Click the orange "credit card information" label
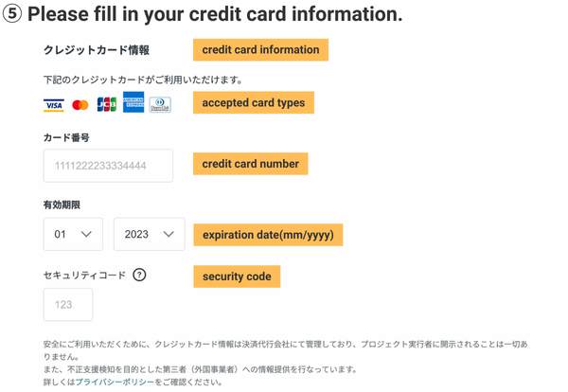 coord(260,49)
